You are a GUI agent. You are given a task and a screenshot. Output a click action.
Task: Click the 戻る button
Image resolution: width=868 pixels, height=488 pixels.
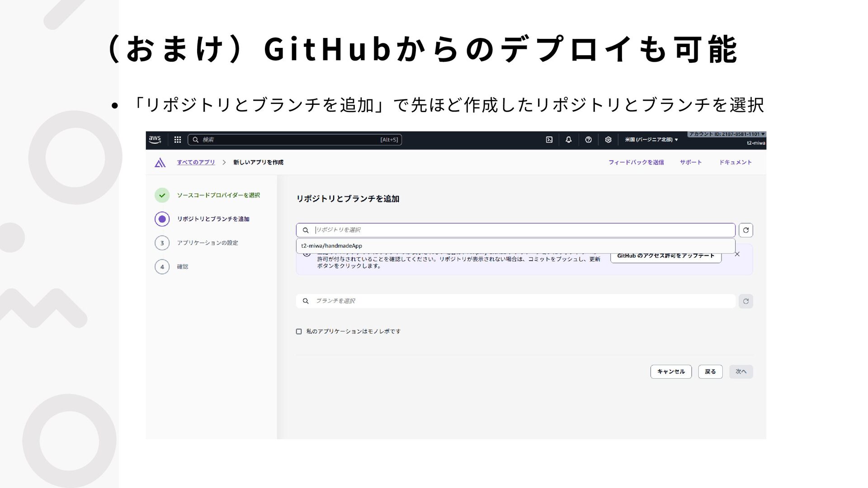click(x=710, y=372)
